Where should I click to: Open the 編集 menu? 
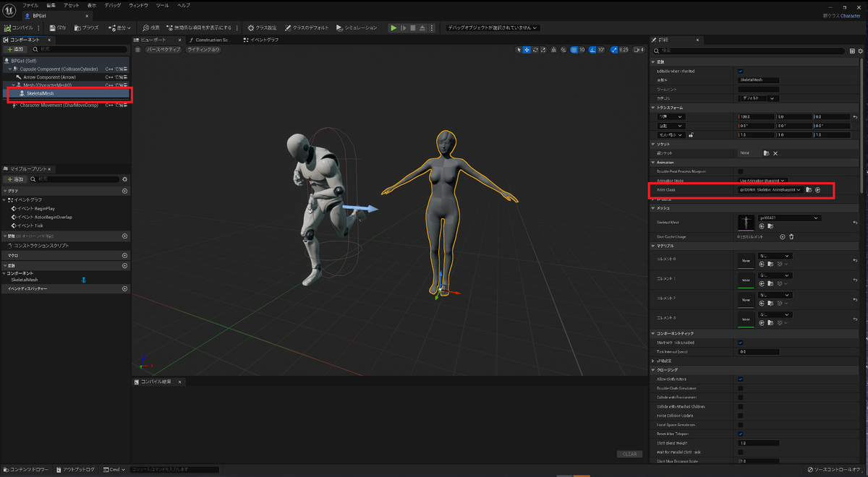51,5
